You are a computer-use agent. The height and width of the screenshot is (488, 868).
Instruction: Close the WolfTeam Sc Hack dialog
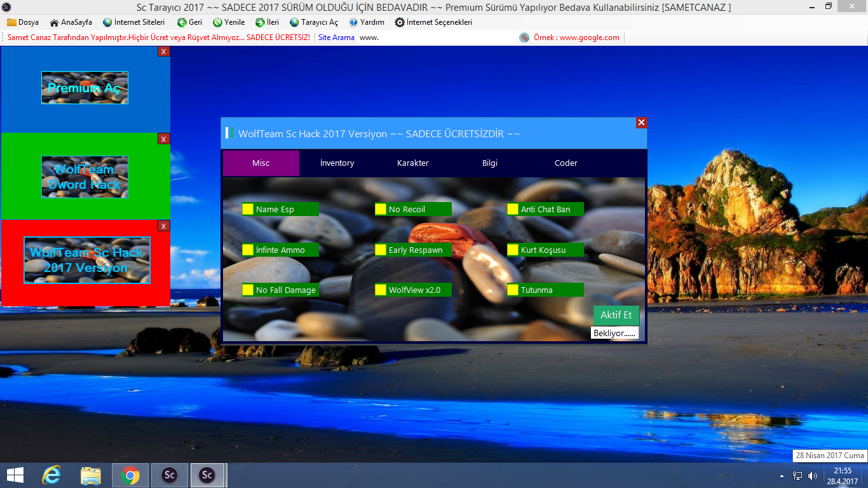(641, 123)
